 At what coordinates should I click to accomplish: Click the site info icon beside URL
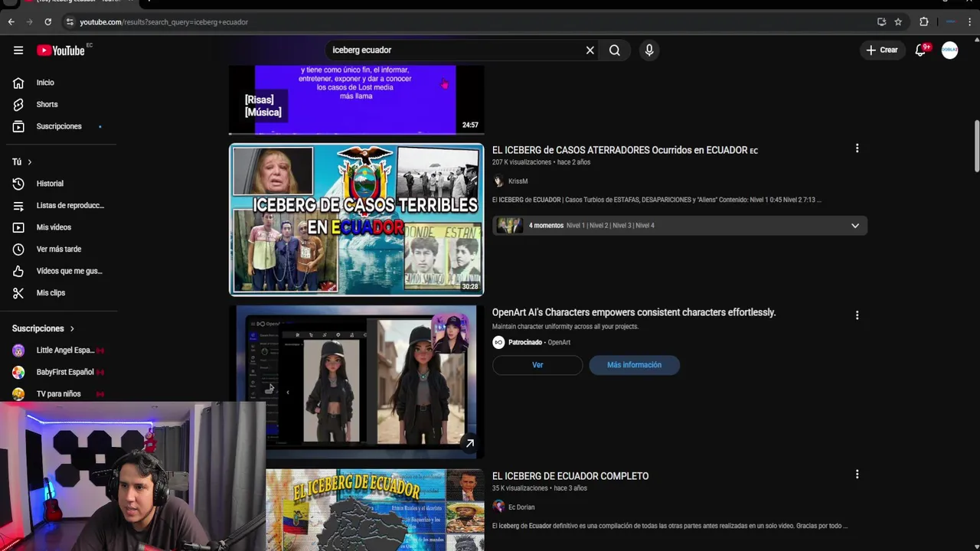point(70,22)
